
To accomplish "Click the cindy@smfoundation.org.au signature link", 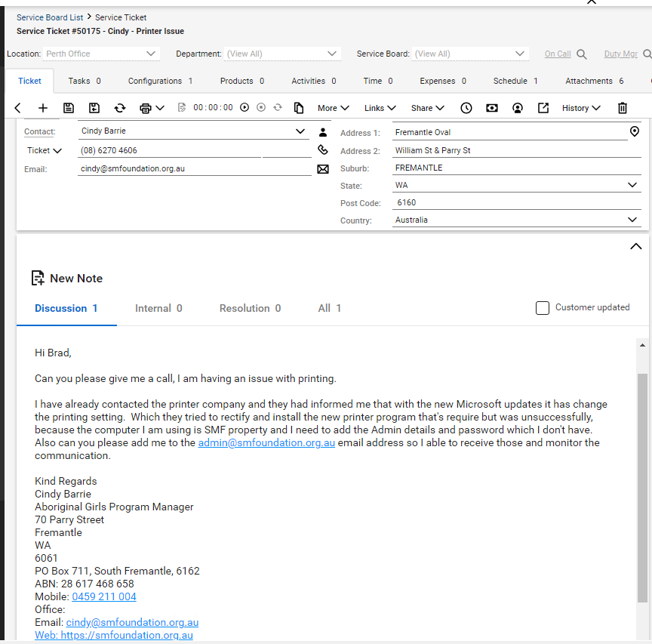I will tap(132, 622).
